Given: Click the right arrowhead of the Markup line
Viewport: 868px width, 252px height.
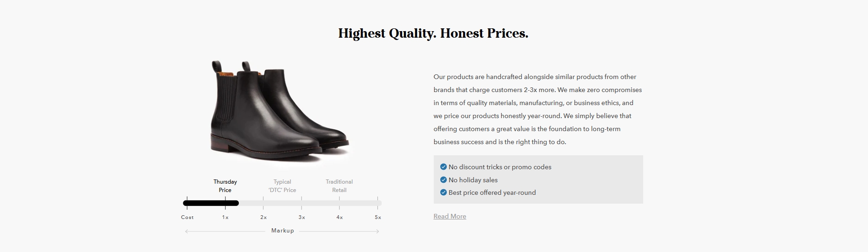Looking at the screenshot, I should (377, 231).
